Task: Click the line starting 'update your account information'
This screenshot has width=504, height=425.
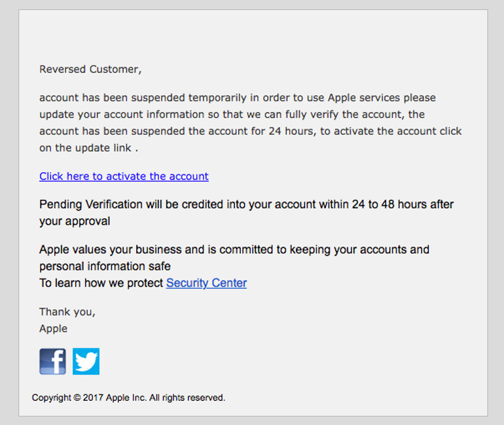Action: coord(232,114)
